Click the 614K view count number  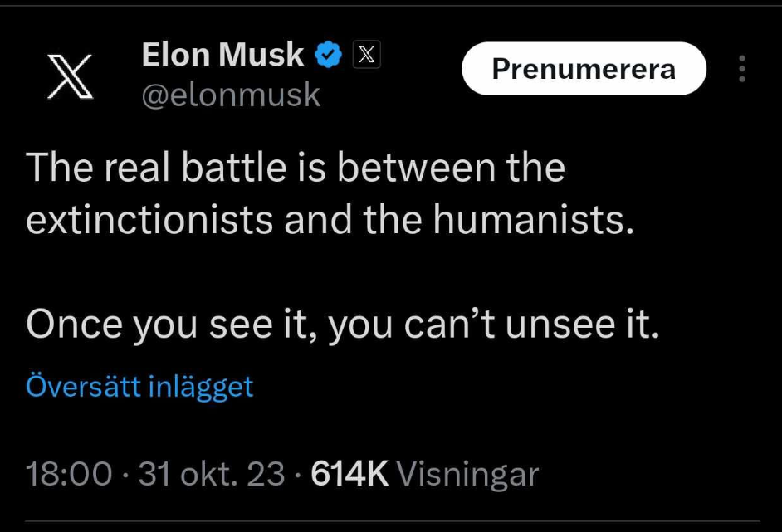coord(349,474)
